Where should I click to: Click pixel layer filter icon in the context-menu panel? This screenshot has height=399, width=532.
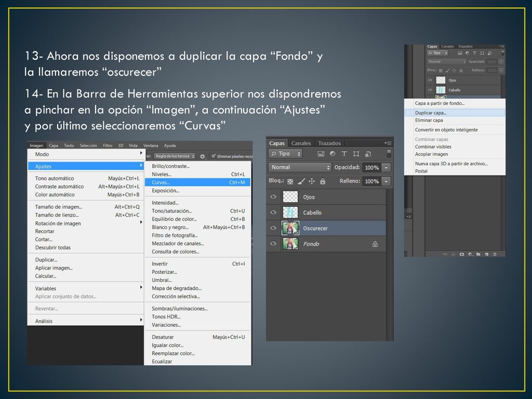(x=460, y=53)
